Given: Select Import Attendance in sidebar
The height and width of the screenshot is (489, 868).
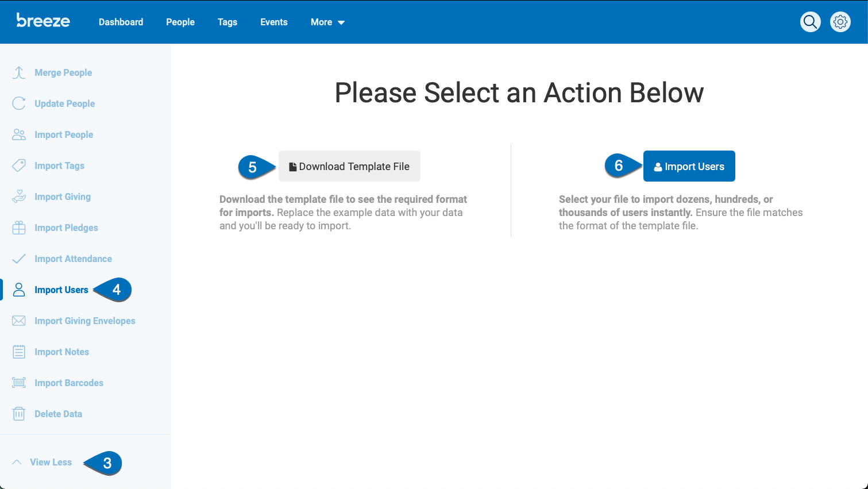Looking at the screenshot, I should coord(73,259).
